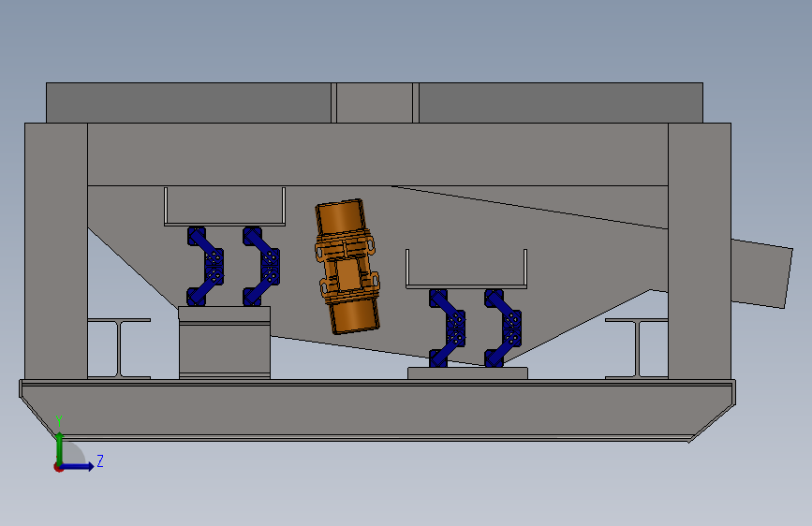Image resolution: width=812 pixels, height=526 pixels.
Task: Select the bottom base tray of the frame
Action: coord(377,411)
